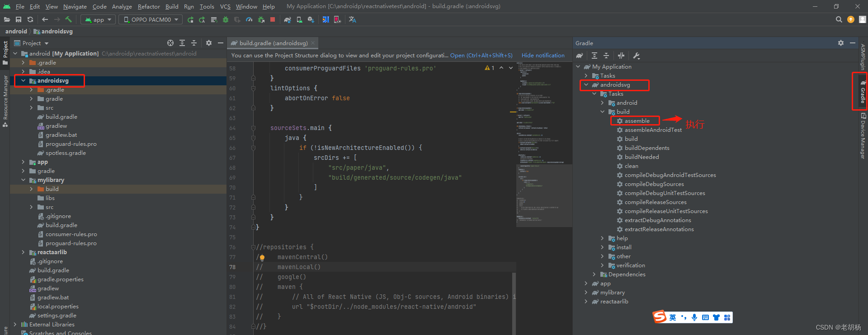
Task: Click the warning indicator in editor corner
Action: (489, 68)
